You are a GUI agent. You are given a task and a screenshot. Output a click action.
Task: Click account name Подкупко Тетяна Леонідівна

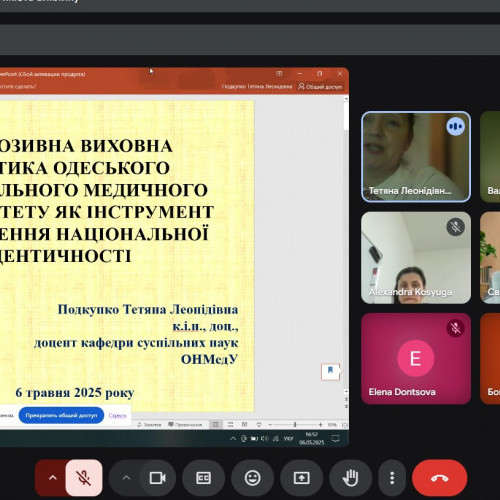click(x=257, y=87)
